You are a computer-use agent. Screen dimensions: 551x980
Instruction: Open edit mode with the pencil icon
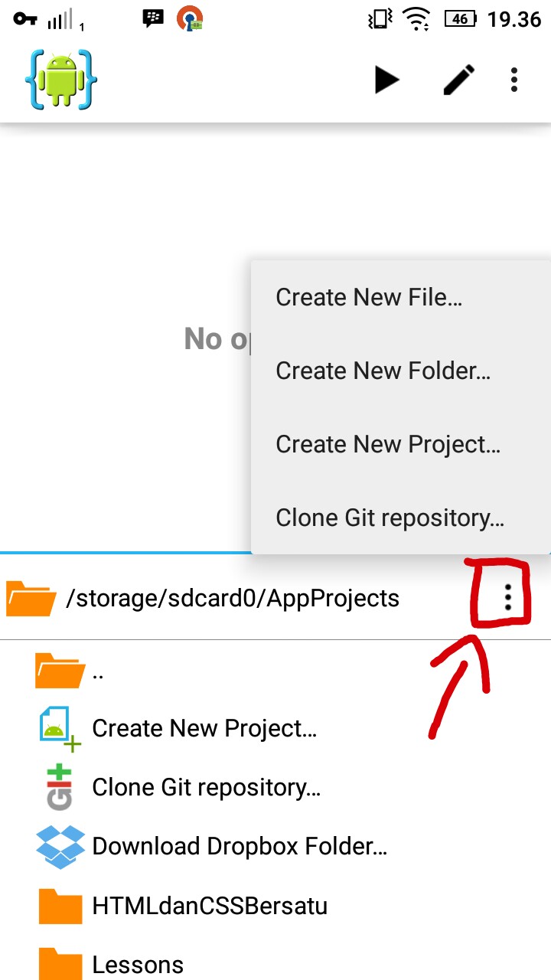pos(459,80)
